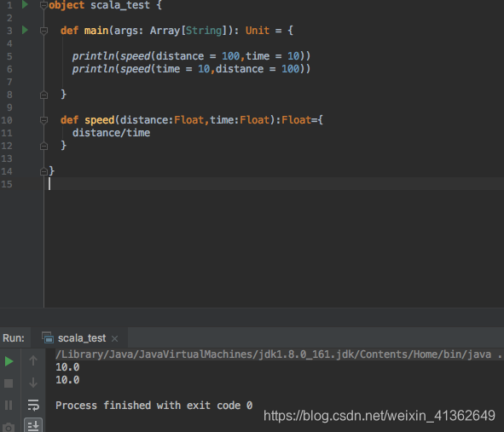This screenshot has width=504, height=432.
Task: Close the scala_test run tab
Action: pos(115,338)
